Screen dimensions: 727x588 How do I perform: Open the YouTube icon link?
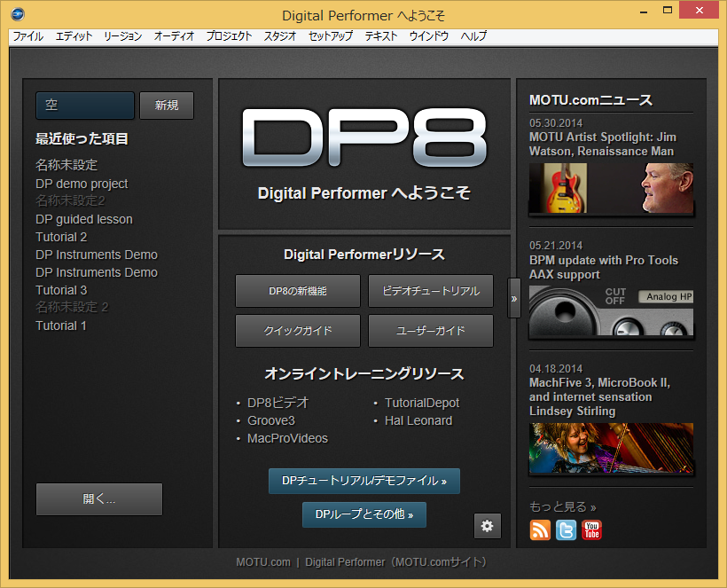pyautogui.click(x=591, y=529)
